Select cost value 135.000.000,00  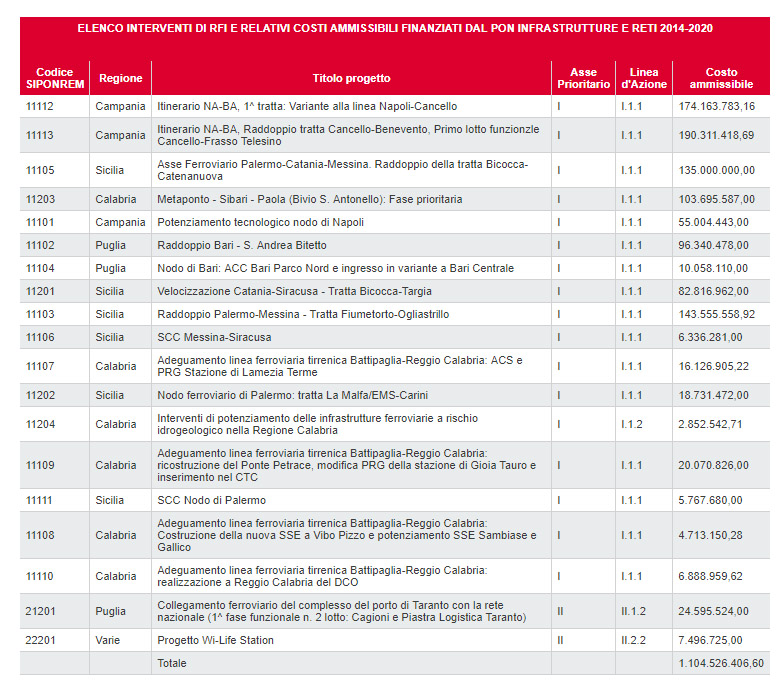[716, 170]
